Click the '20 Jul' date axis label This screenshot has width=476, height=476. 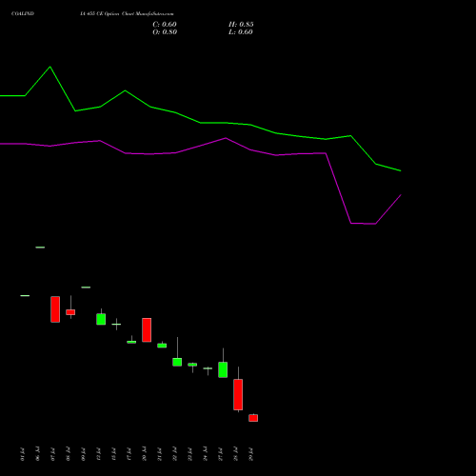point(145,454)
